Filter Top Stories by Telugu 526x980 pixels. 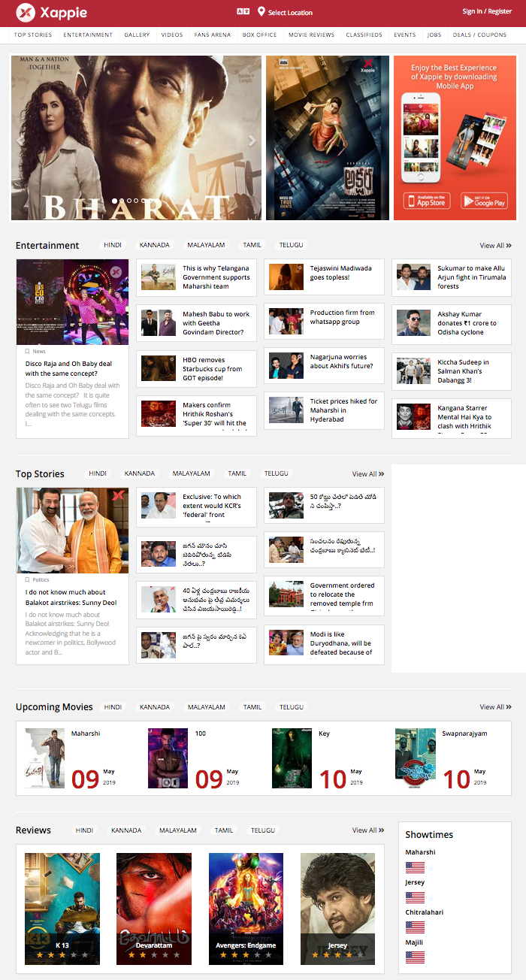pyautogui.click(x=277, y=473)
